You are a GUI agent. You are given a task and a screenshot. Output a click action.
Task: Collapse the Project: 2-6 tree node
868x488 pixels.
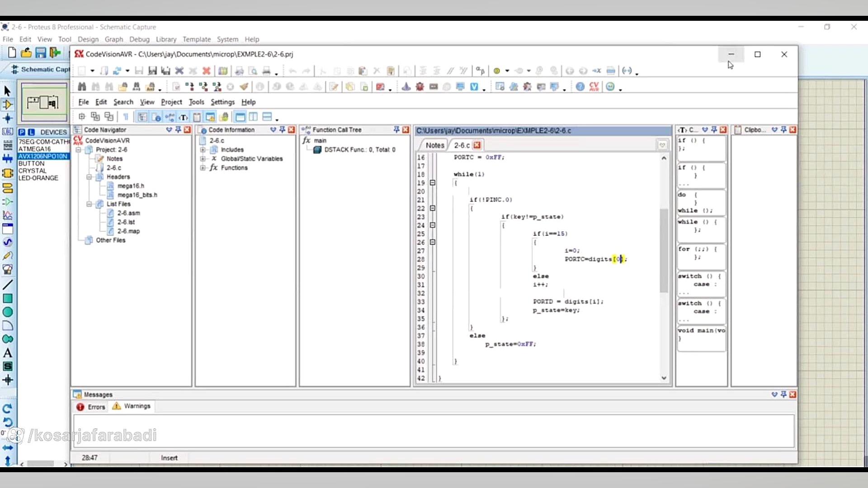[79, 150]
